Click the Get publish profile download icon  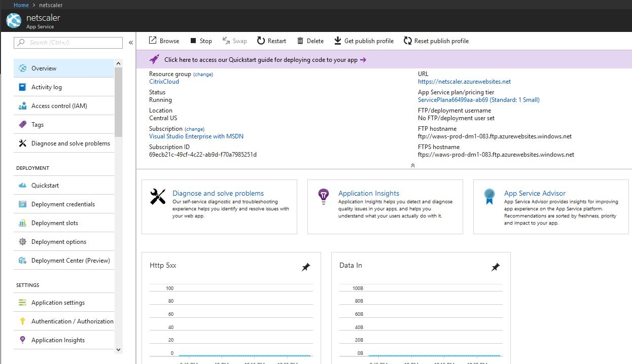pos(338,41)
